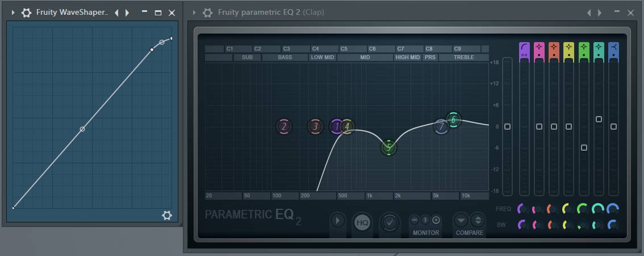644x256 pixels.
Task: Click the 'LOW MID' frequency range label
Action: click(x=323, y=57)
